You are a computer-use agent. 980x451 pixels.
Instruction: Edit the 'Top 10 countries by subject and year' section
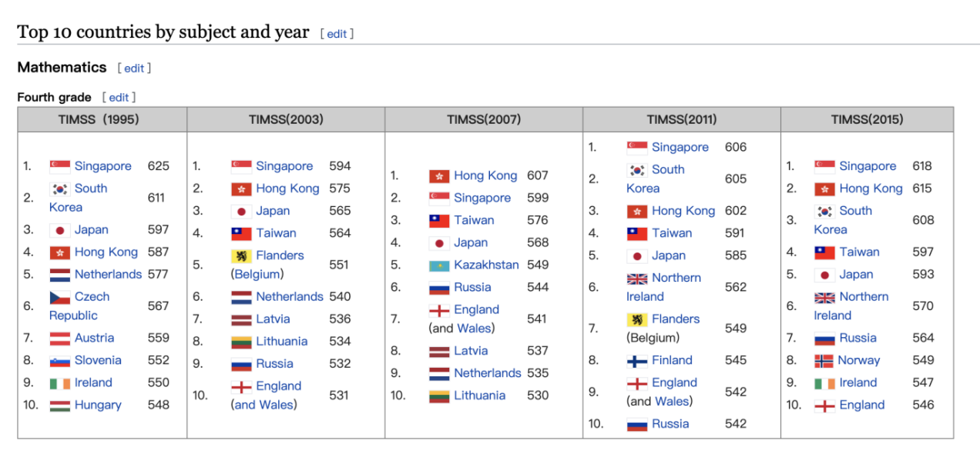(337, 34)
